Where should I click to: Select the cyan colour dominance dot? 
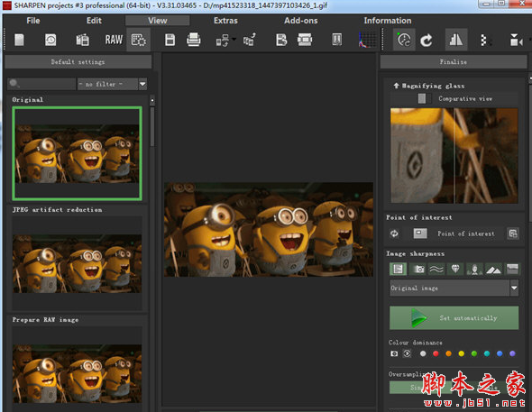pos(487,353)
